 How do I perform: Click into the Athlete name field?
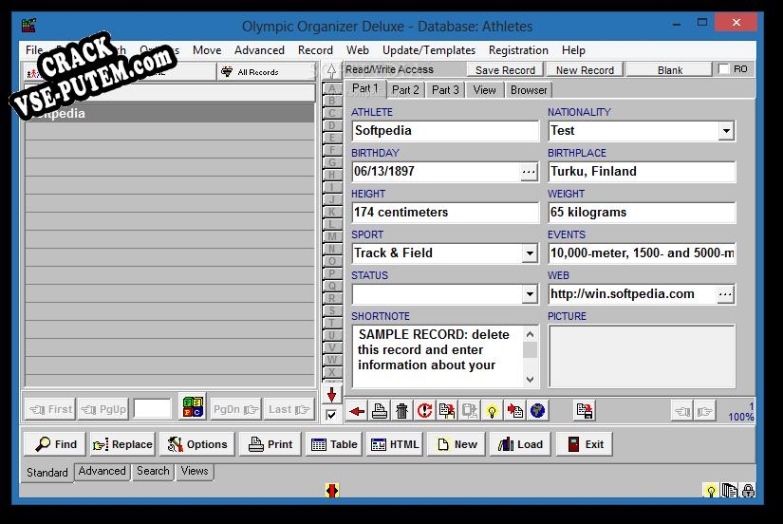click(445, 131)
